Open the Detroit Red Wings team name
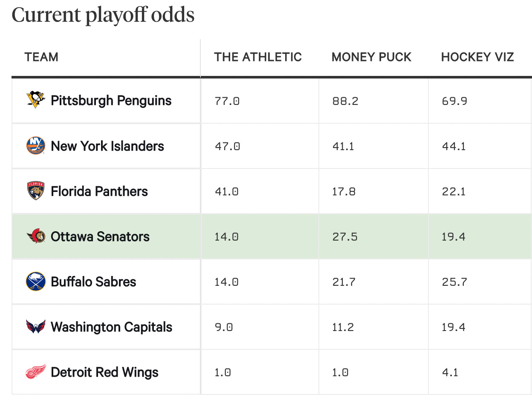 [x=105, y=372]
